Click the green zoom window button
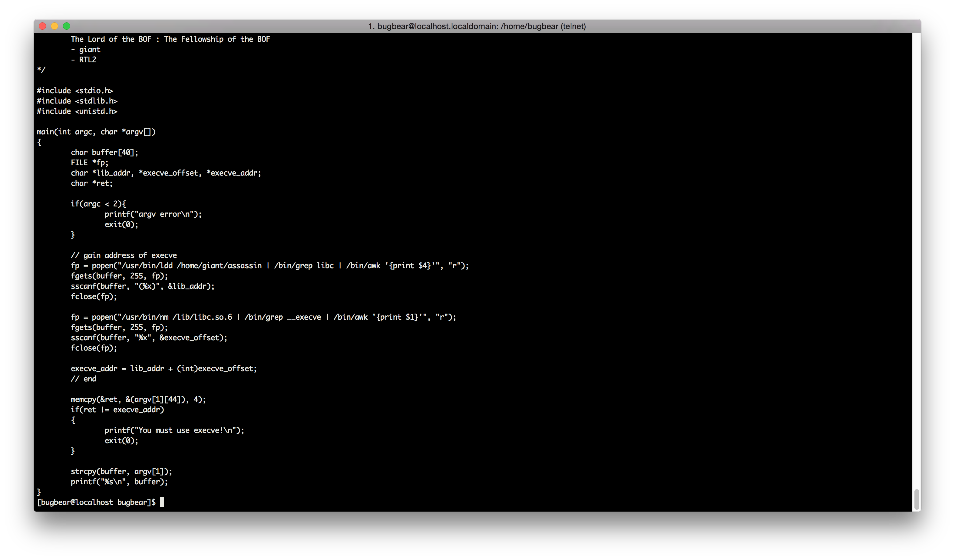This screenshot has width=955, height=560. pos(67,26)
